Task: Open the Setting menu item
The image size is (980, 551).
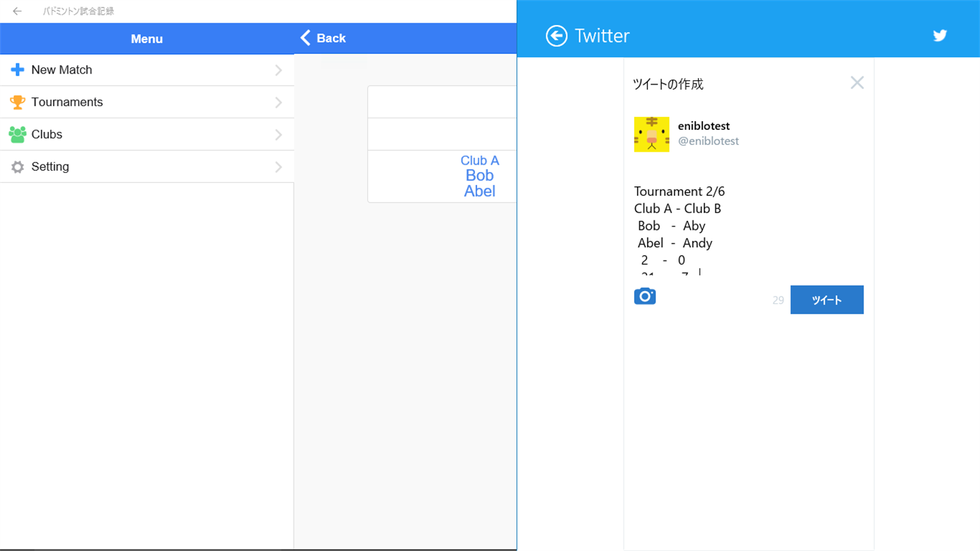Action: click(x=147, y=167)
